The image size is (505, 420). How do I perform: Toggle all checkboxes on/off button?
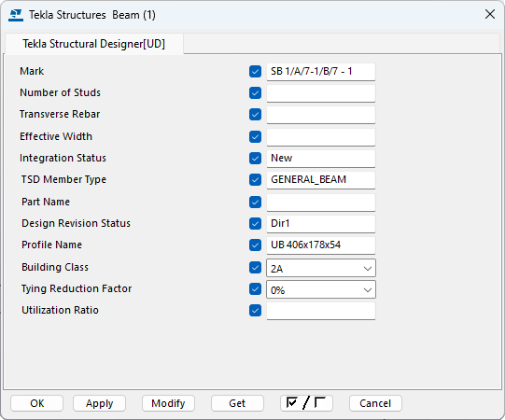tap(306, 403)
